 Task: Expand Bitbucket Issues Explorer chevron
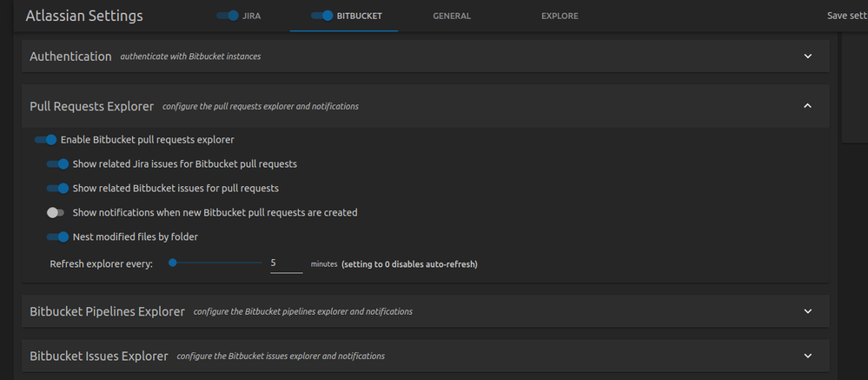tap(808, 356)
